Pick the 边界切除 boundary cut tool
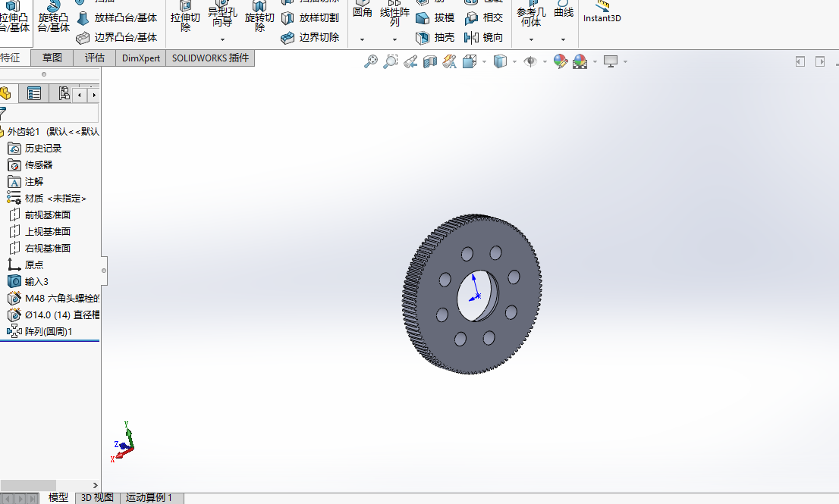The height and width of the screenshot is (504, 839). tap(310, 37)
